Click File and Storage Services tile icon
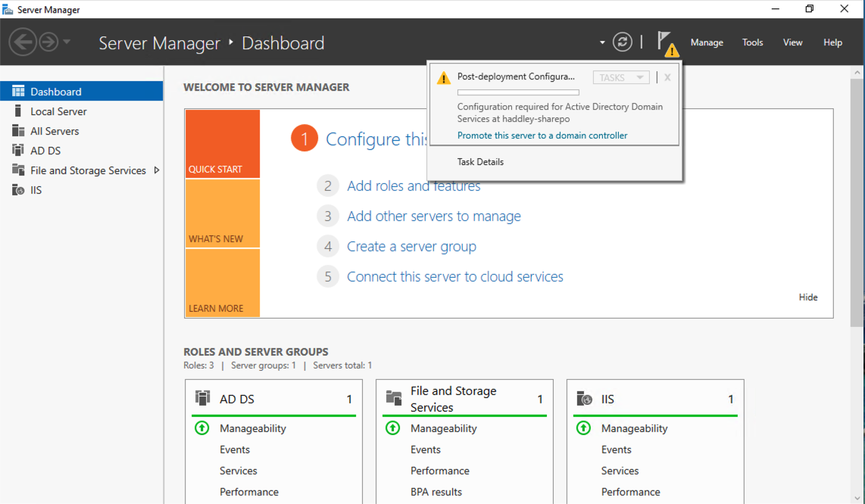This screenshot has width=865, height=504. click(x=394, y=397)
